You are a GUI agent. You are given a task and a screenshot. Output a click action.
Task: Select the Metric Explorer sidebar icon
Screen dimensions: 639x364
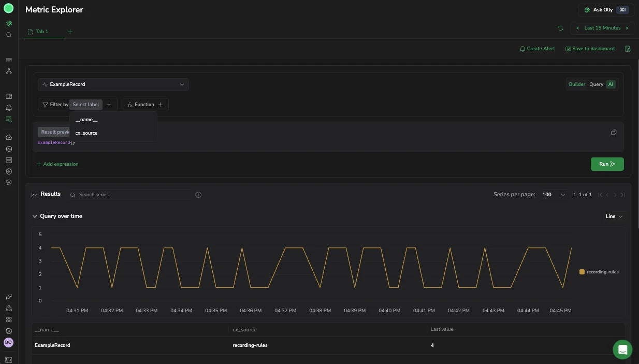coord(9,119)
